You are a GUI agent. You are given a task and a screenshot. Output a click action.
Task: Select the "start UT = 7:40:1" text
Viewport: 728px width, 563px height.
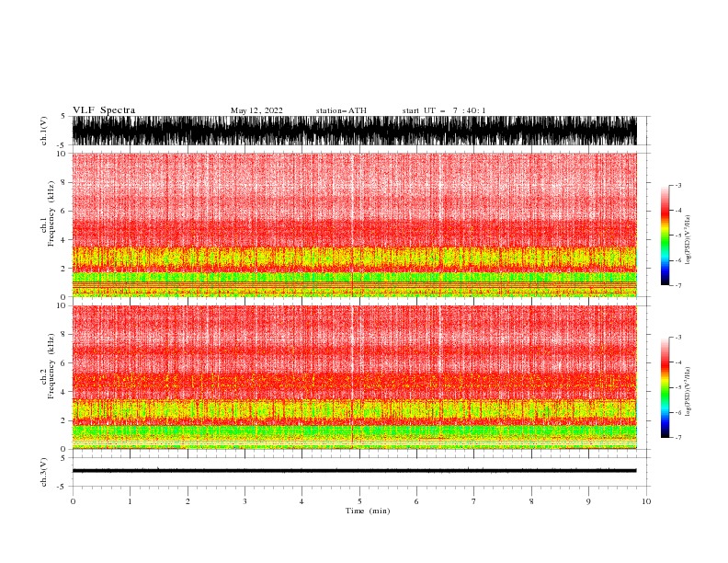pos(444,110)
